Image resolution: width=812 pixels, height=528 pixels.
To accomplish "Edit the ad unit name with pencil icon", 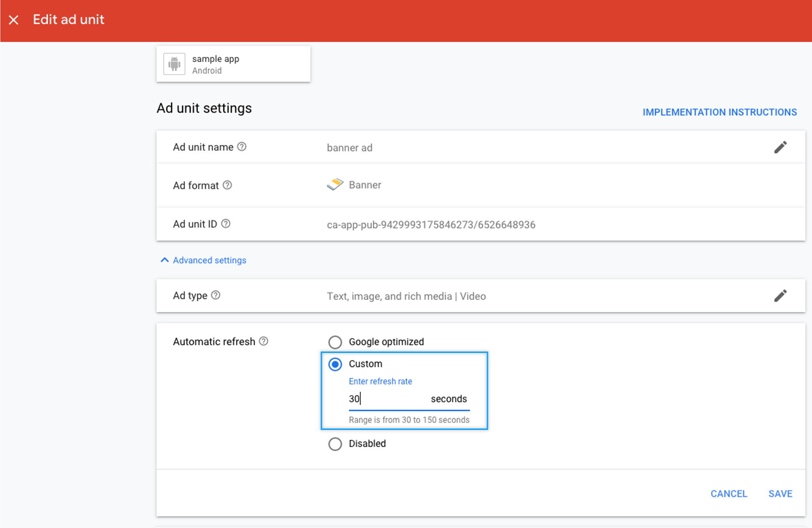I will [x=780, y=147].
